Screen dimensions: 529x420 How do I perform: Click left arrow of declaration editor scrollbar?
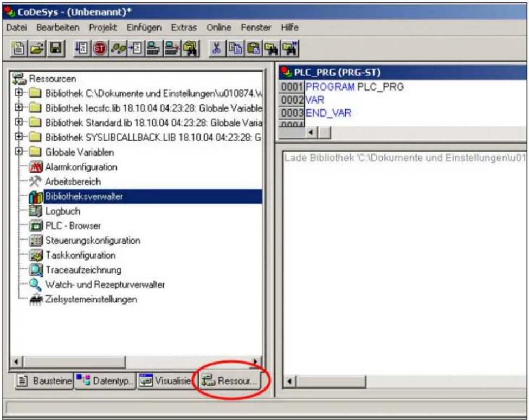pyautogui.click(x=311, y=133)
